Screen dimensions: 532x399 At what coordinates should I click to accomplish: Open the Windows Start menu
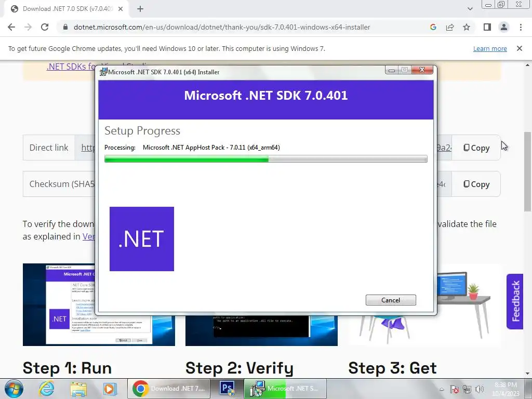(x=14, y=389)
